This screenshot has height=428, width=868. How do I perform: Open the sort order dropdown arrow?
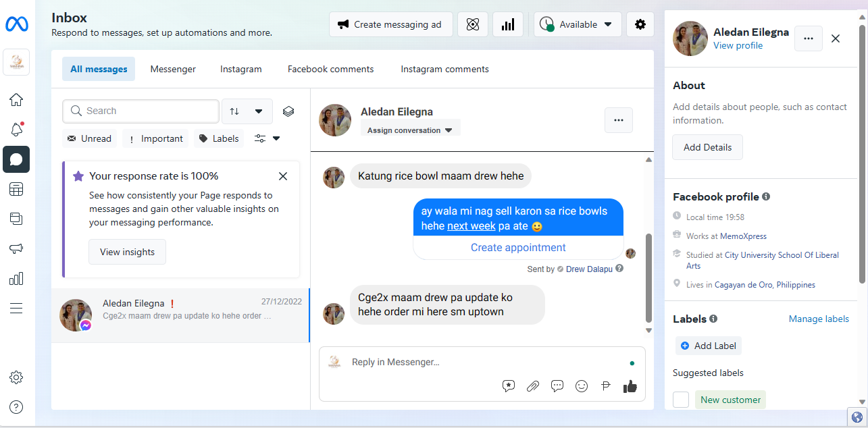258,111
